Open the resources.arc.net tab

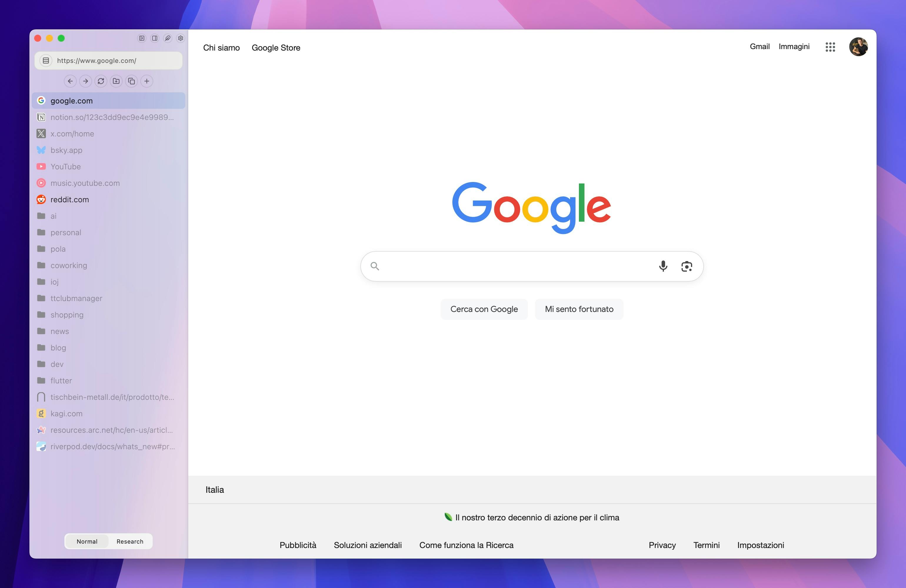tap(109, 430)
